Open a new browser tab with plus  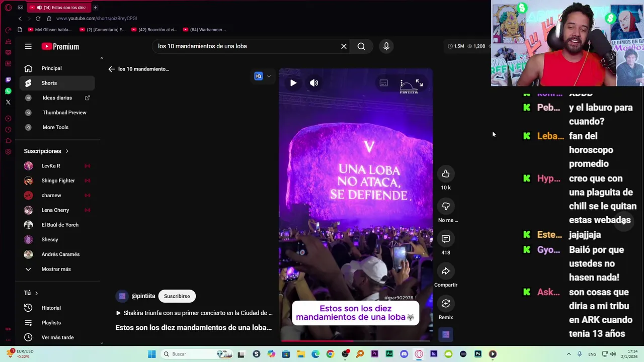(95, 8)
